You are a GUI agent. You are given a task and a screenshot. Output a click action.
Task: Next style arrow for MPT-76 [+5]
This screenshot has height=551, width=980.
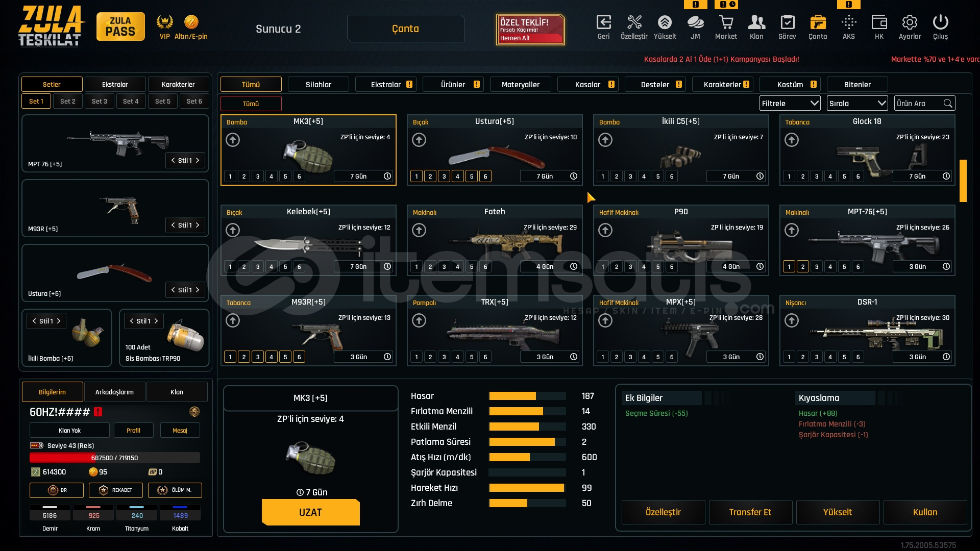pos(198,160)
